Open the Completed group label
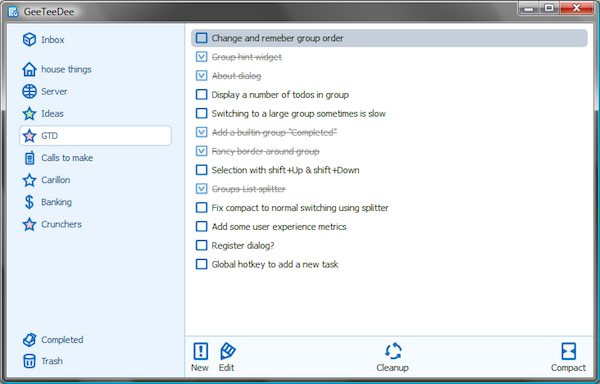This screenshot has width=600, height=384. (x=62, y=340)
